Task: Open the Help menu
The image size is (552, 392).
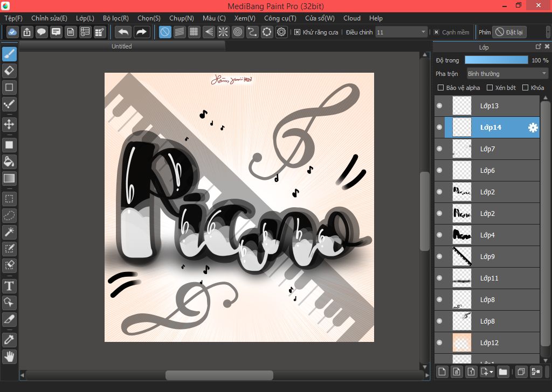Action: point(376,18)
